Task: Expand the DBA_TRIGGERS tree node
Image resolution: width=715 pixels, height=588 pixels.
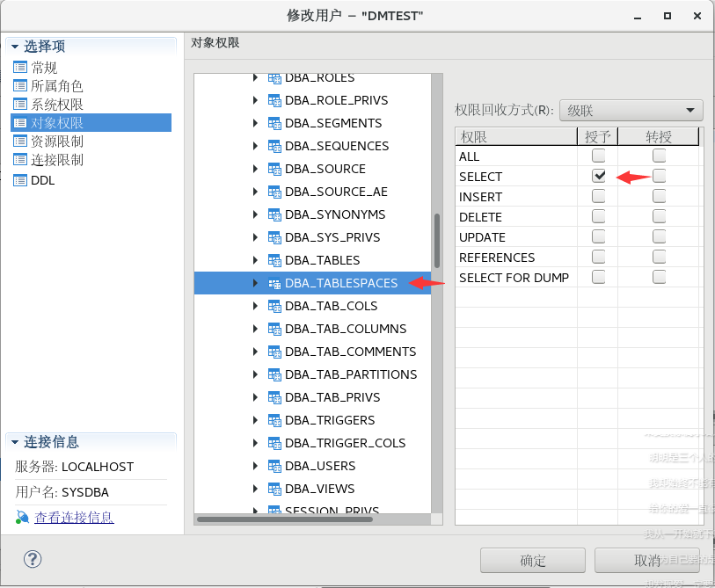Action: [255, 420]
